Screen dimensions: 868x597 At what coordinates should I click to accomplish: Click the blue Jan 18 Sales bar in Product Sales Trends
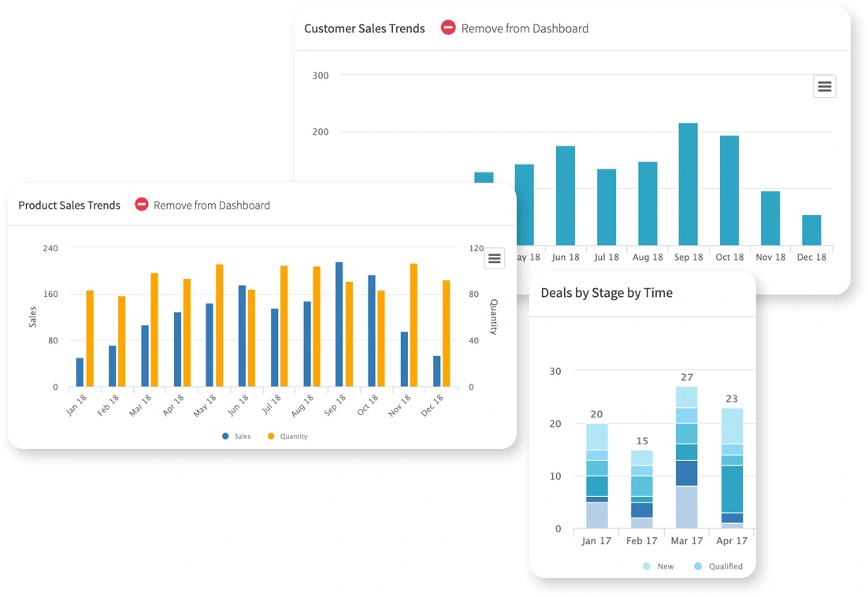[80, 373]
